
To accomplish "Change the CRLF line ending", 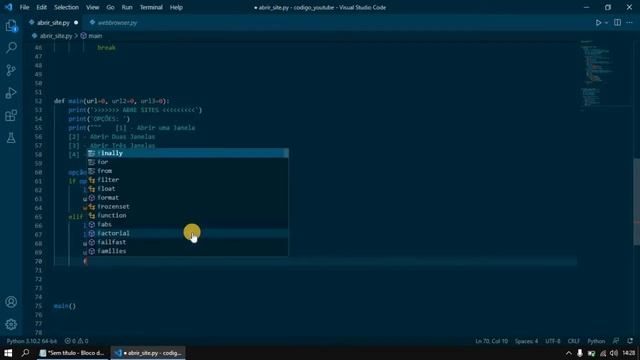I will pyautogui.click(x=573, y=341).
